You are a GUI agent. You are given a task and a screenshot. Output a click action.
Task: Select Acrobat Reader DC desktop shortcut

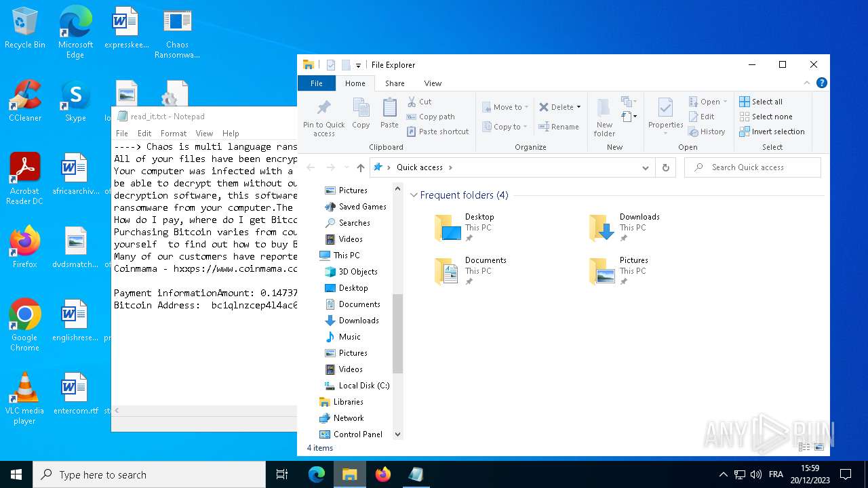pyautogui.click(x=25, y=179)
